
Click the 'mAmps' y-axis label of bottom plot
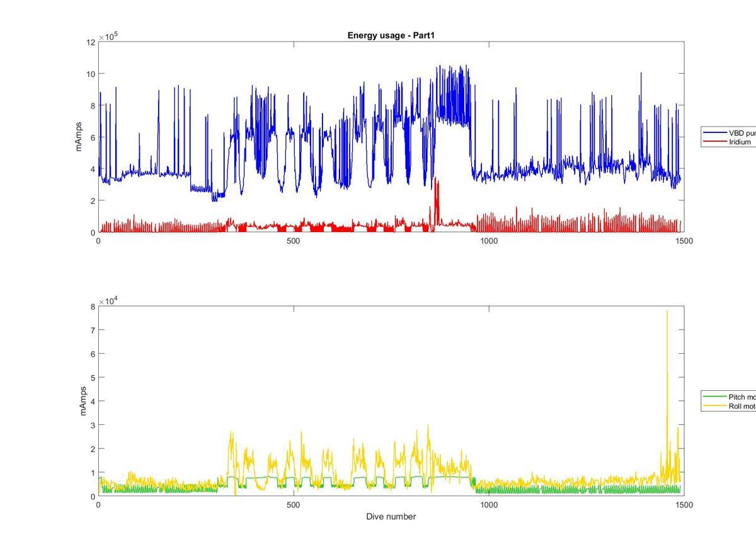(83, 400)
